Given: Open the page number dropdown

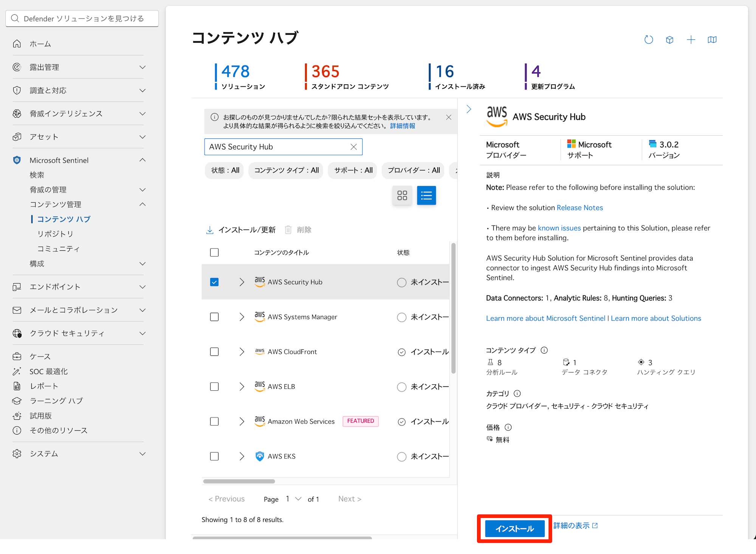Looking at the screenshot, I should click(293, 499).
